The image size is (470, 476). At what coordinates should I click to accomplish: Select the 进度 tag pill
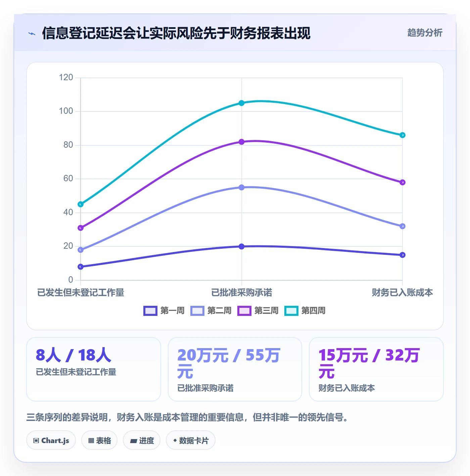tap(142, 440)
